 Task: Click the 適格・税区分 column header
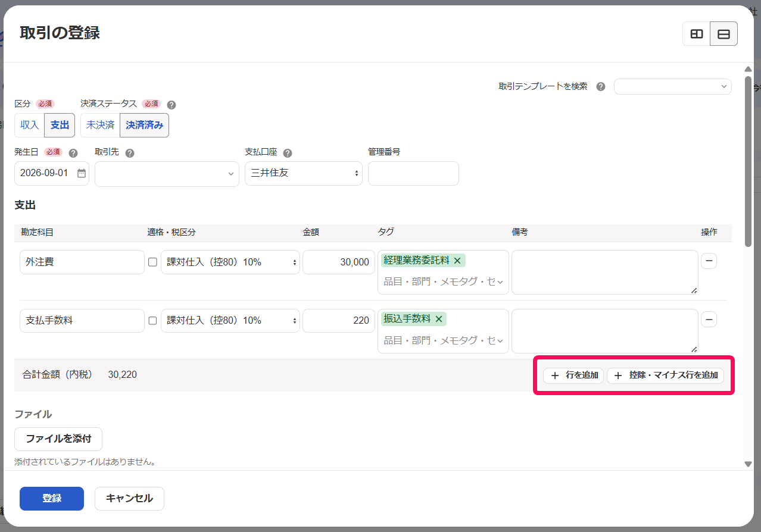tap(172, 233)
